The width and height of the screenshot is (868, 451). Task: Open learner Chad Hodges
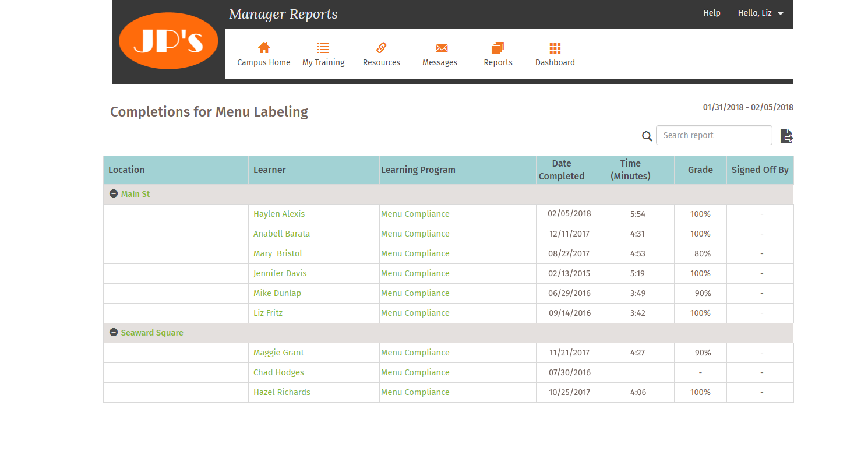(278, 372)
